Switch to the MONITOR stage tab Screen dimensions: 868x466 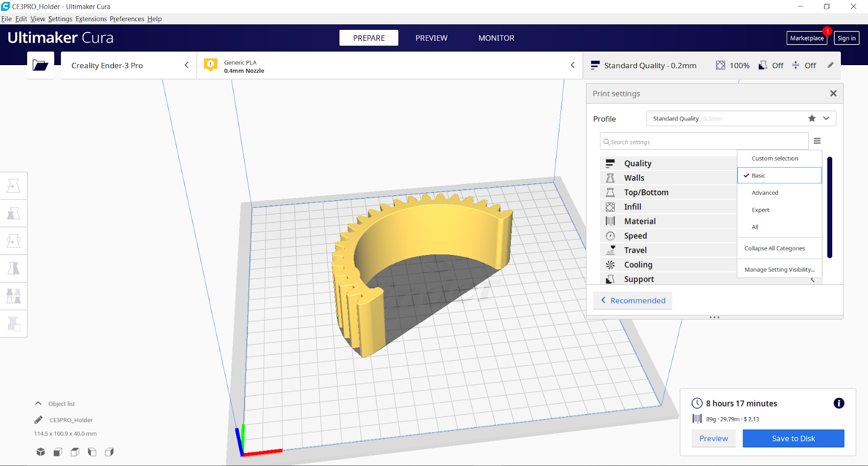(496, 38)
